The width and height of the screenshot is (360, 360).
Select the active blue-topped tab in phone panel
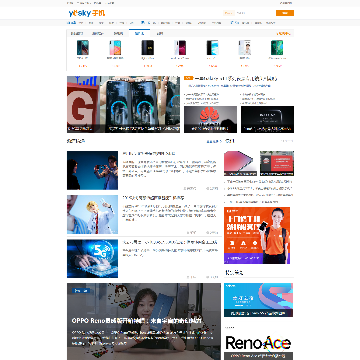pyautogui.click(x=139, y=33)
